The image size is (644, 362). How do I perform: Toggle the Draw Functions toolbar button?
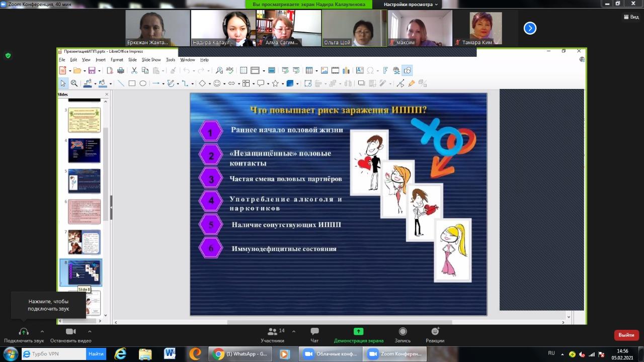[x=407, y=71]
